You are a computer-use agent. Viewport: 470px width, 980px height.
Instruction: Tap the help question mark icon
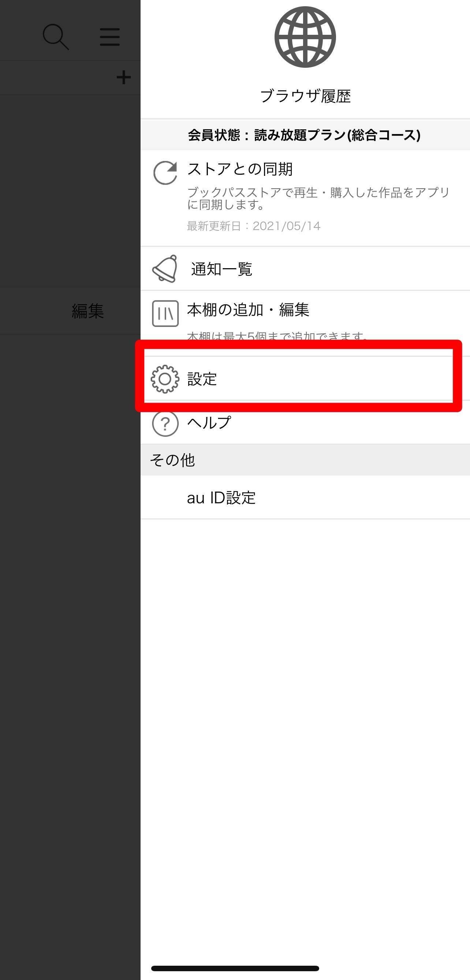tap(165, 423)
